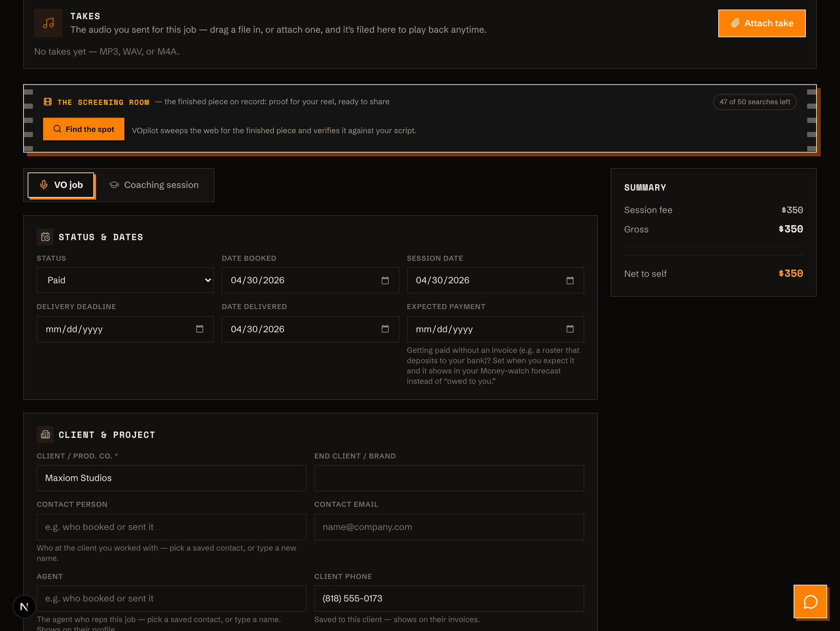Click the VOpilot sweeps the web description
Screen dimensions: 840x631
coord(274,131)
